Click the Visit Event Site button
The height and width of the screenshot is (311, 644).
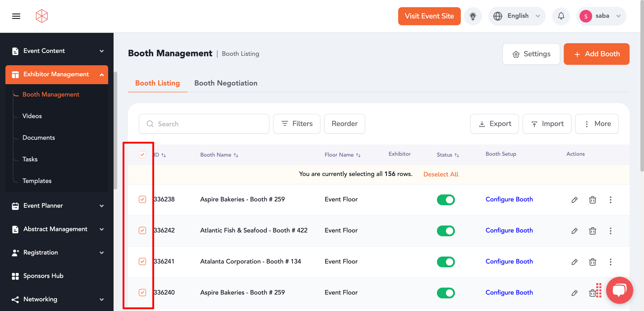[429, 16]
